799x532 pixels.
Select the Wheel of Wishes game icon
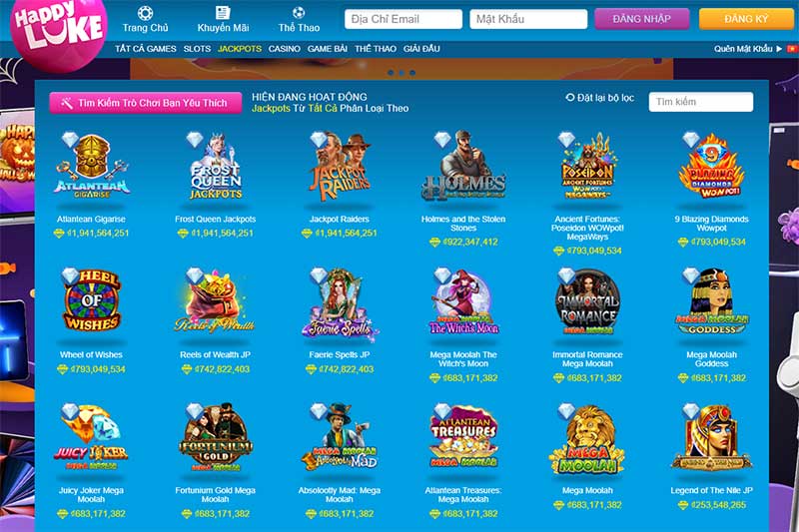pos(91,300)
